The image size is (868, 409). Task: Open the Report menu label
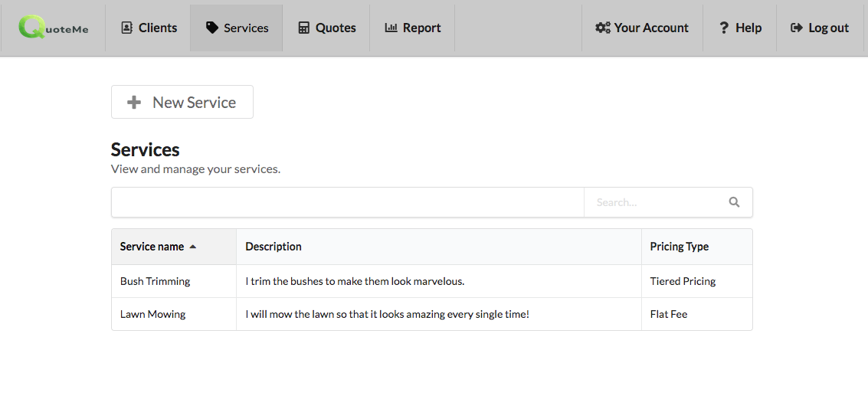click(422, 28)
